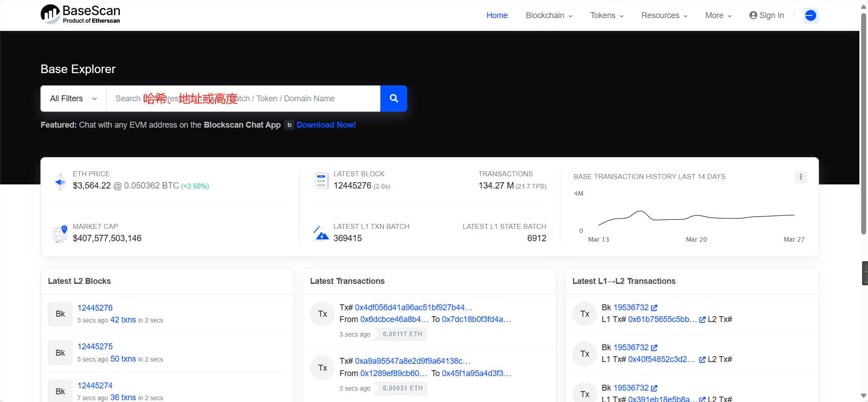Open transaction 0xa9a95547a8e2d9f9a64138c
The height and width of the screenshot is (402, 868).
[x=413, y=361]
